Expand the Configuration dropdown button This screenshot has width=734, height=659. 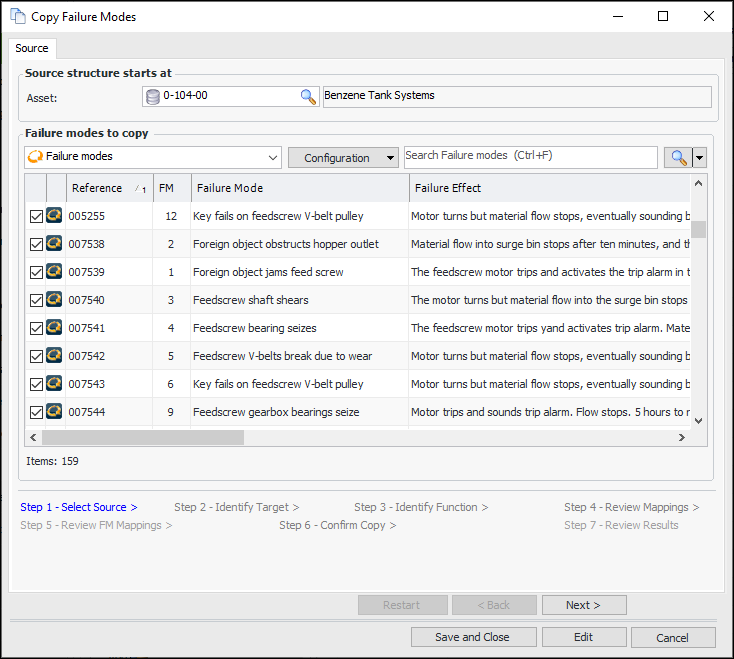(343, 157)
